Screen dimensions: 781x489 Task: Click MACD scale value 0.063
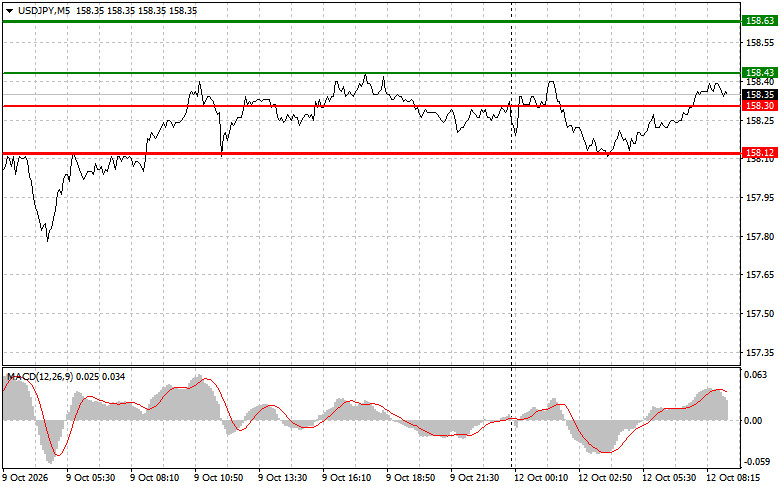pos(756,375)
